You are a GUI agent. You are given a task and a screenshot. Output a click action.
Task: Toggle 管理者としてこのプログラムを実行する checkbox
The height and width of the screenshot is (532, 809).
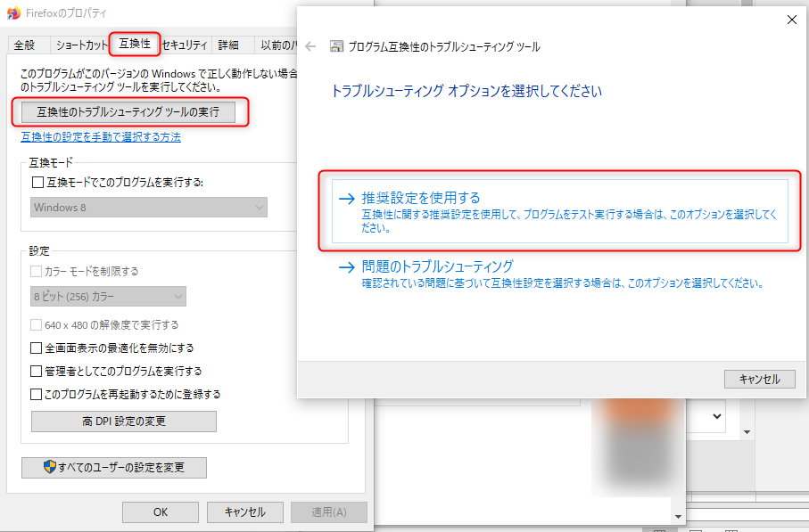click(37, 371)
